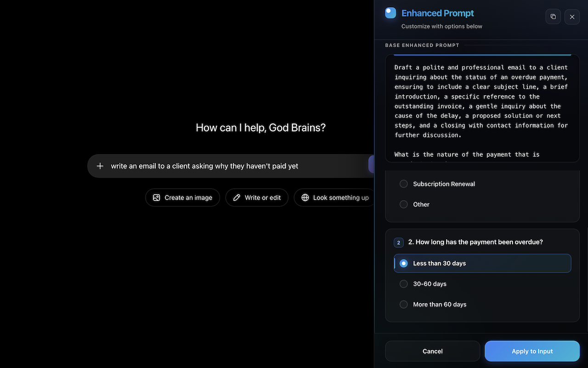588x368 pixels.
Task: Click Apply to Input button
Action: (532, 351)
